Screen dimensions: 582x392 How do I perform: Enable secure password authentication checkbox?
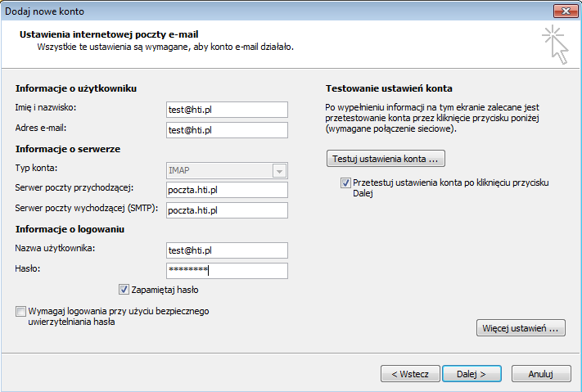tap(20, 311)
